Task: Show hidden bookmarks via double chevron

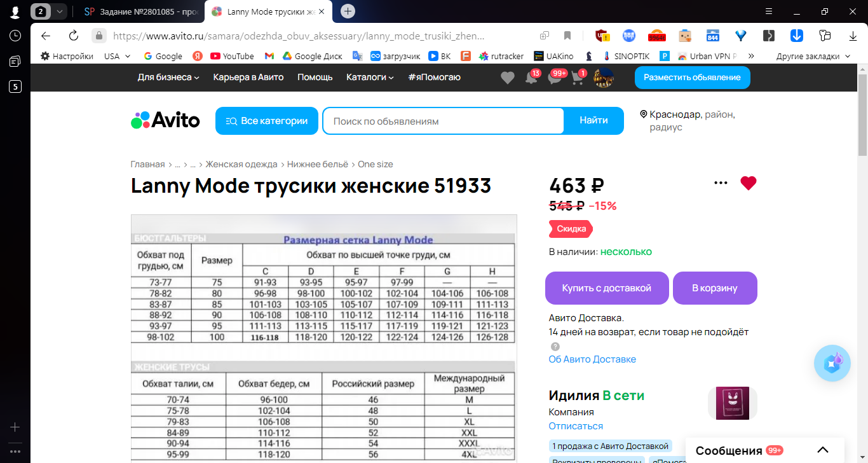Action: [x=751, y=56]
